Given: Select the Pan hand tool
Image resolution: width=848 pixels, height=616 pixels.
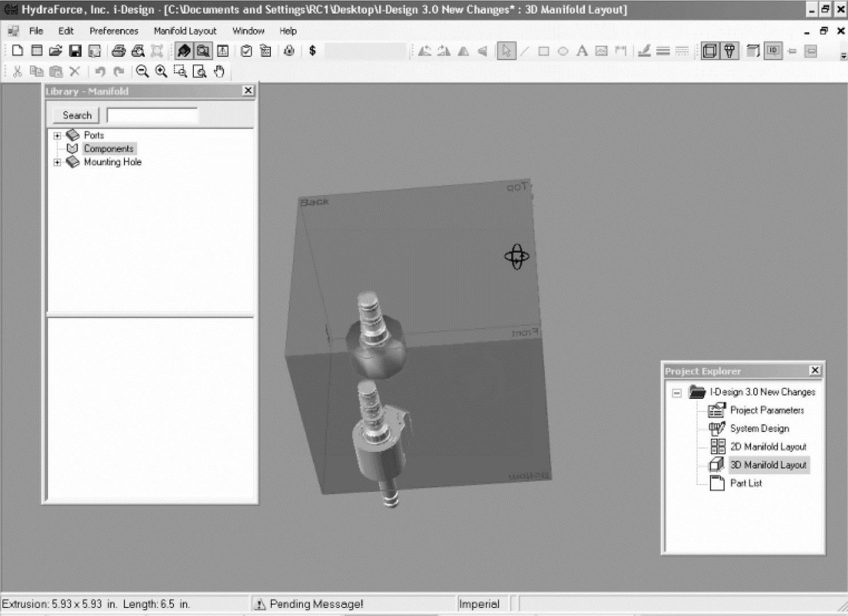Looking at the screenshot, I should tap(219, 71).
